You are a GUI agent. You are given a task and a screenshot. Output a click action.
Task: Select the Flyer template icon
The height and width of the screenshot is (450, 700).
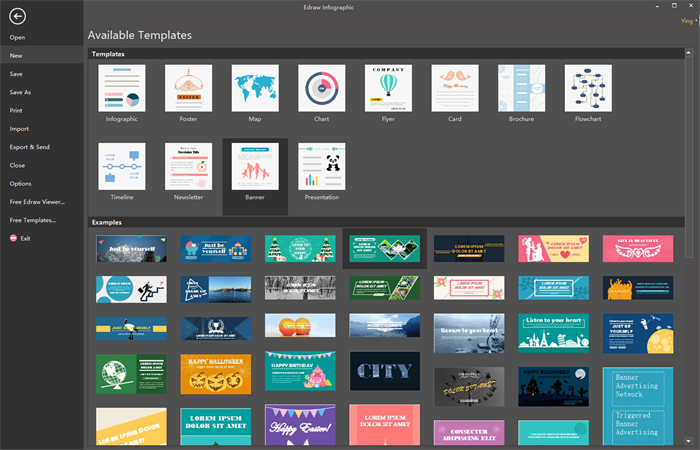pyautogui.click(x=388, y=88)
